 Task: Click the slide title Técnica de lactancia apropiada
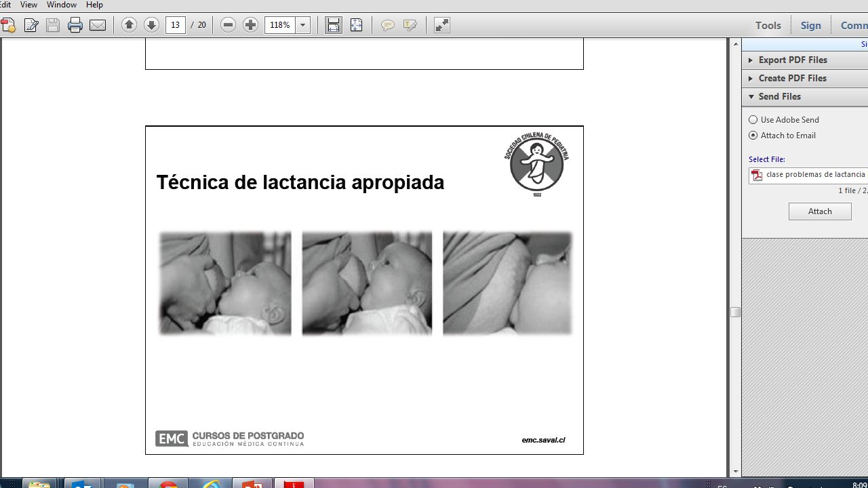[300, 182]
